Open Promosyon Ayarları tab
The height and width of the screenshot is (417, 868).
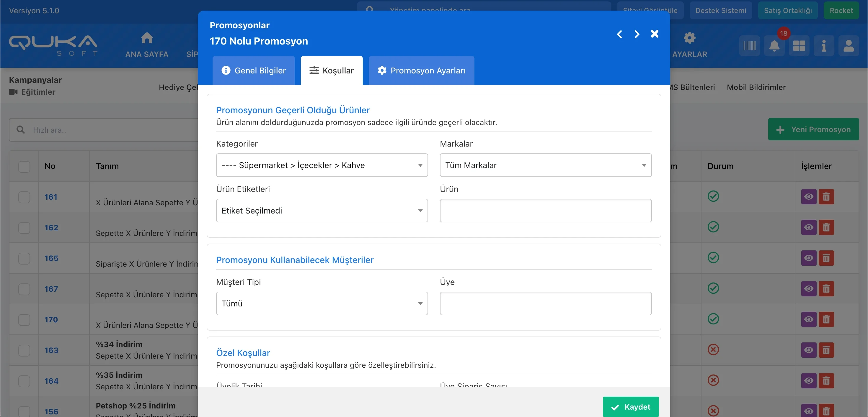pos(421,70)
